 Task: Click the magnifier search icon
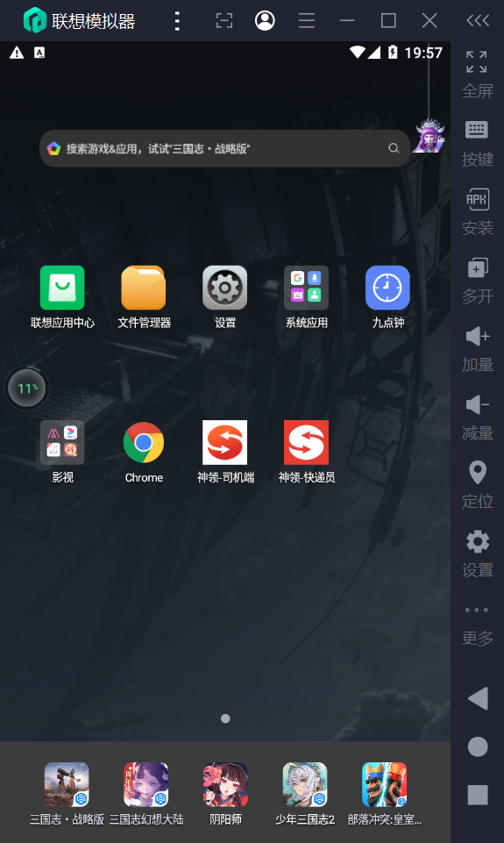394,148
